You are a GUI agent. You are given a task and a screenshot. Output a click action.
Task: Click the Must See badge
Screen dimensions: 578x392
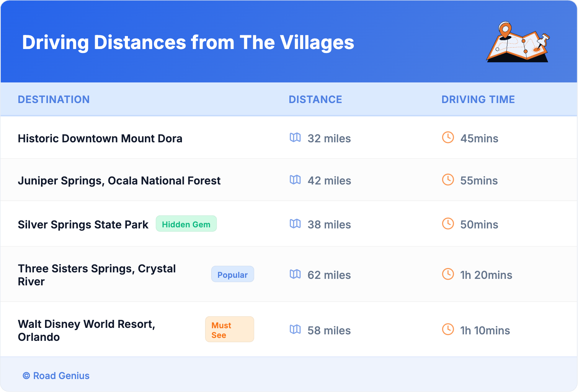[229, 330]
